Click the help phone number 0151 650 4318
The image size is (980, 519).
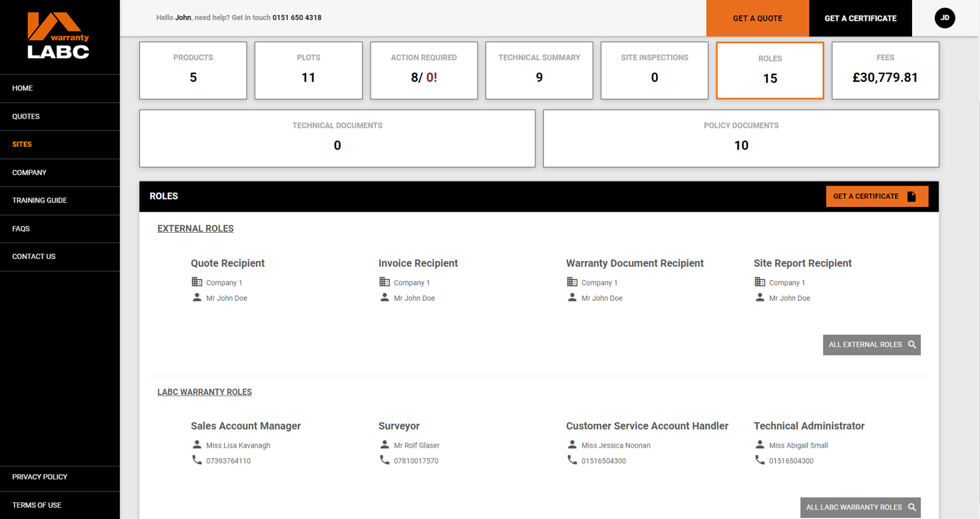pyautogui.click(x=297, y=17)
